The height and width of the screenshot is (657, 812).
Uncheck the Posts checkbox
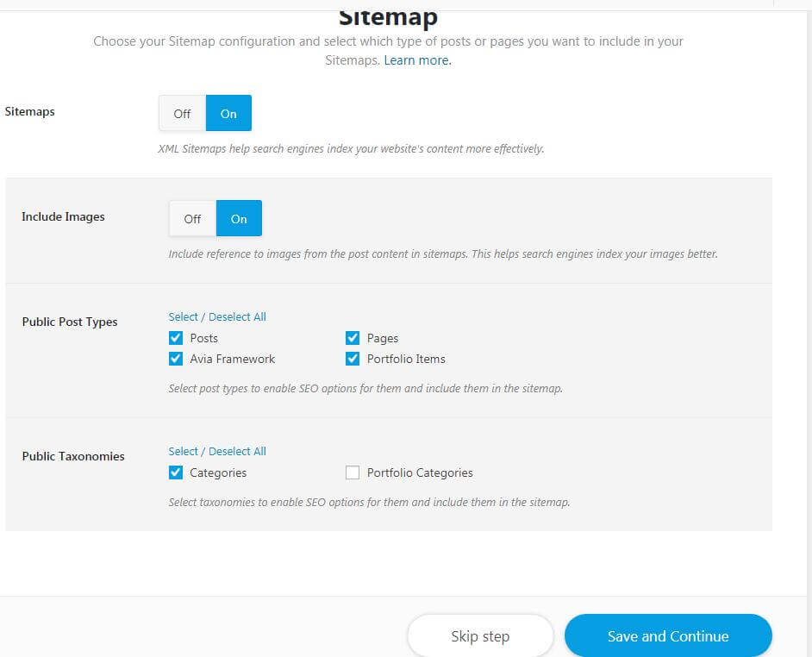pos(176,338)
